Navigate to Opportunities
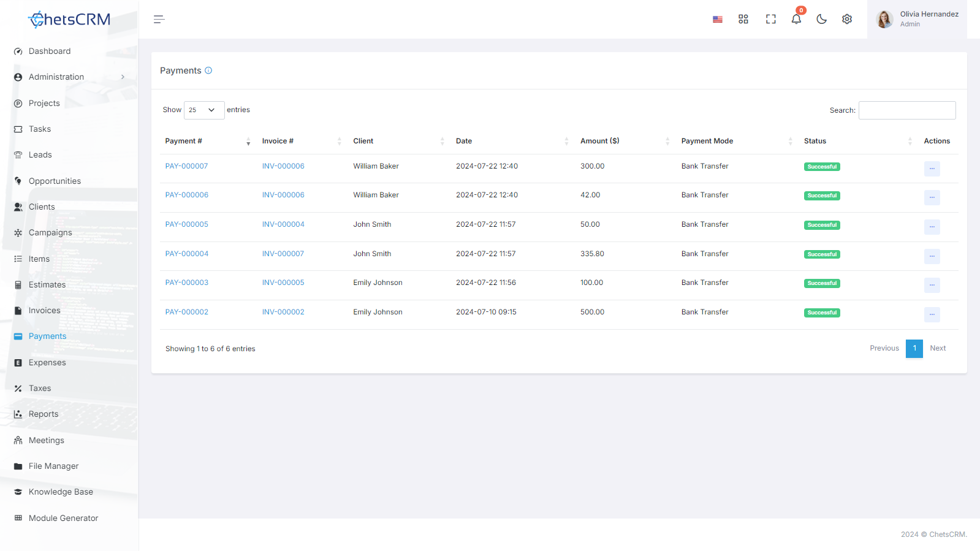Image resolution: width=980 pixels, height=551 pixels. (x=55, y=181)
